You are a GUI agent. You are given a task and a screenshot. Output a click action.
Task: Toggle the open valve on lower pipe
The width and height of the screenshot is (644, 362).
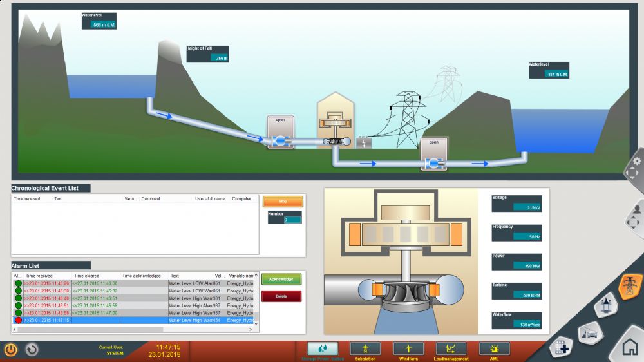(434, 154)
